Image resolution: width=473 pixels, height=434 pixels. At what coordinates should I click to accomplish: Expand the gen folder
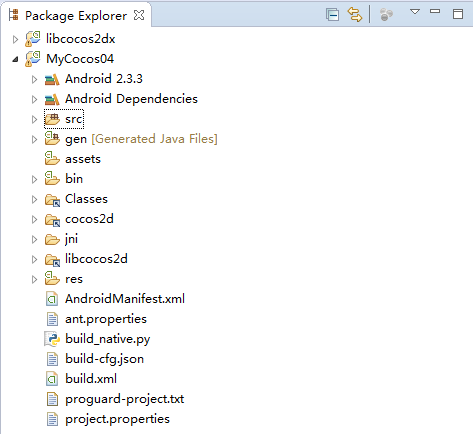click(34, 139)
